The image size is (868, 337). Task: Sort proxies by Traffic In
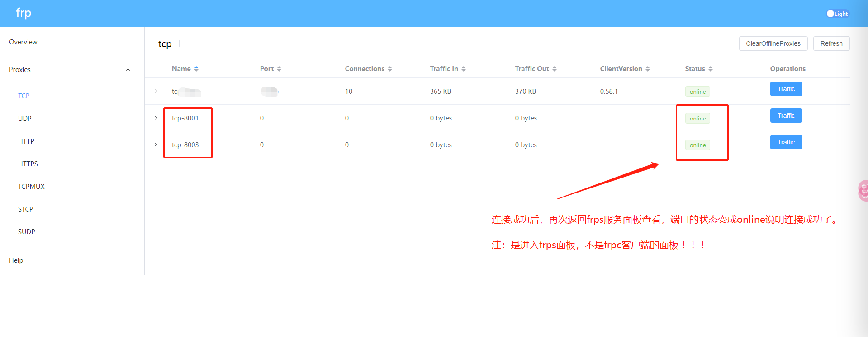click(464, 69)
